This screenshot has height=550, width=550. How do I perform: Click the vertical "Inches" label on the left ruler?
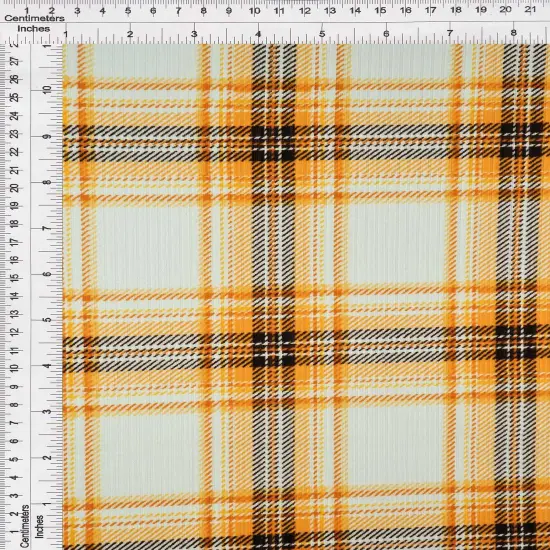(x=40, y=527)
